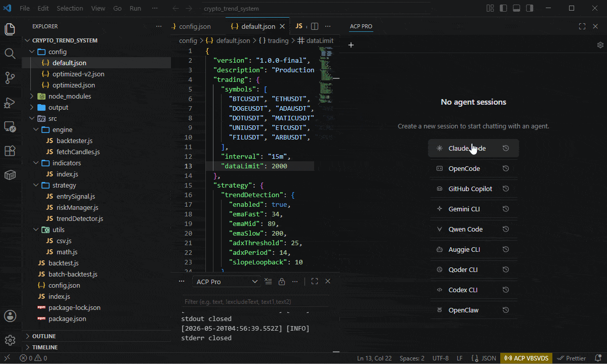Select the ACP PRO panel tab

[x=361, y=26]
